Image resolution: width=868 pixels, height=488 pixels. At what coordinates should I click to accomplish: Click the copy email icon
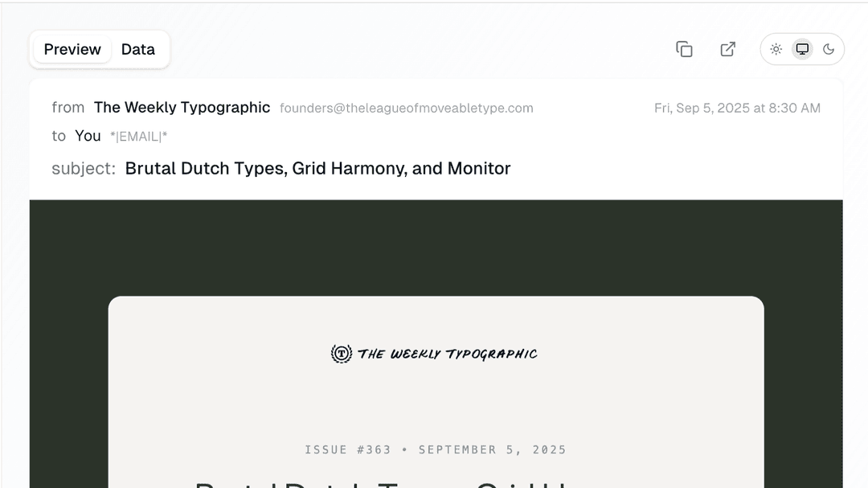tap(684, 49)
